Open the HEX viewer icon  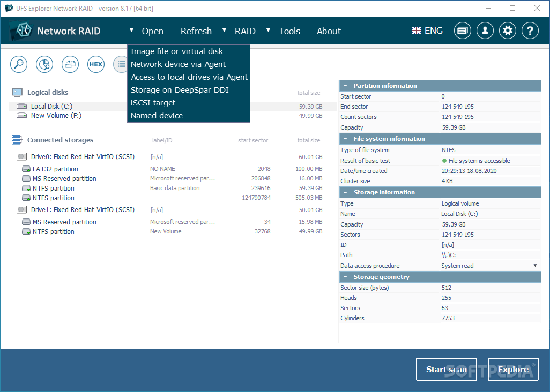(x=96, y=64)
